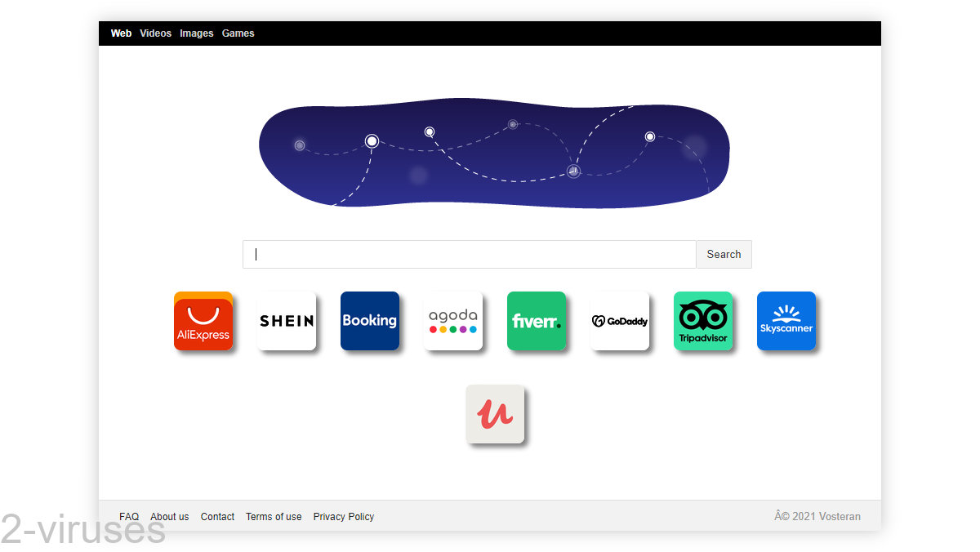Switch to the Videos tab
This screenshot has width=980, height=552.
tap(155, 33)
